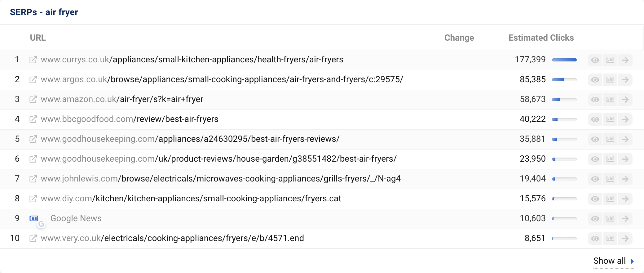This screenshot has width=644, height=273.
Task: Open diy.com fryers.cat URL
Action: (191, 199)
